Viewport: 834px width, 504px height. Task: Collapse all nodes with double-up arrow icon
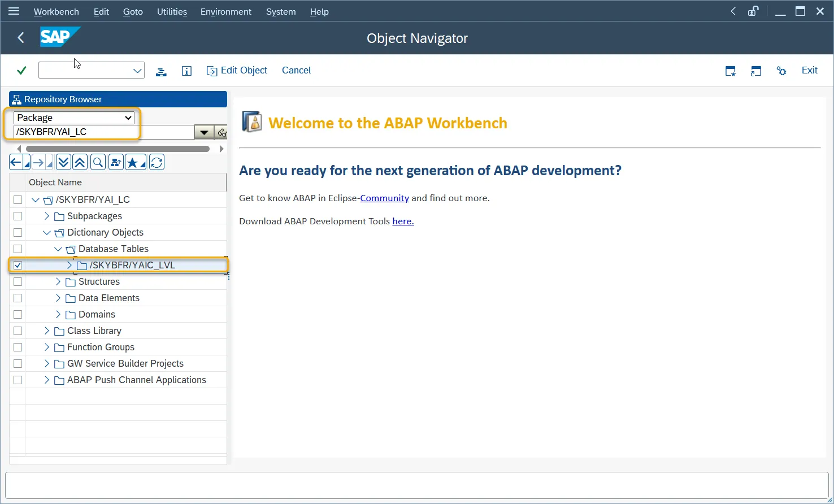[x=80, y=163]
